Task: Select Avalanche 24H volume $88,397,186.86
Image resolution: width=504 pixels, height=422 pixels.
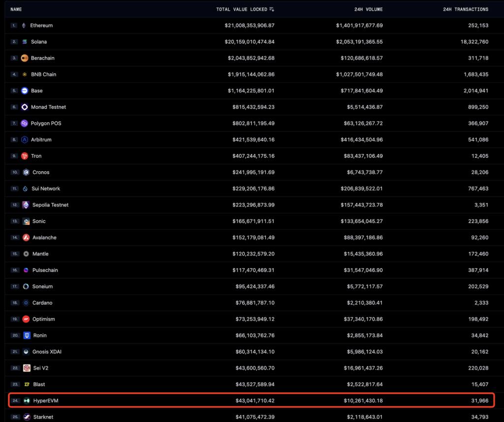Action: pyautogui.click(x=364, y=238)
